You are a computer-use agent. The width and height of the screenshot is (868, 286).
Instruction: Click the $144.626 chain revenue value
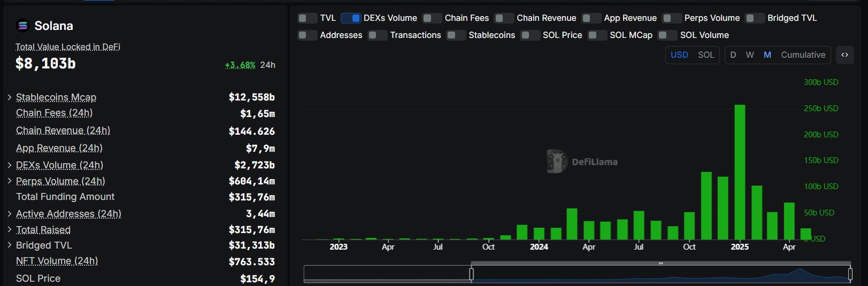tap(252, 132)
